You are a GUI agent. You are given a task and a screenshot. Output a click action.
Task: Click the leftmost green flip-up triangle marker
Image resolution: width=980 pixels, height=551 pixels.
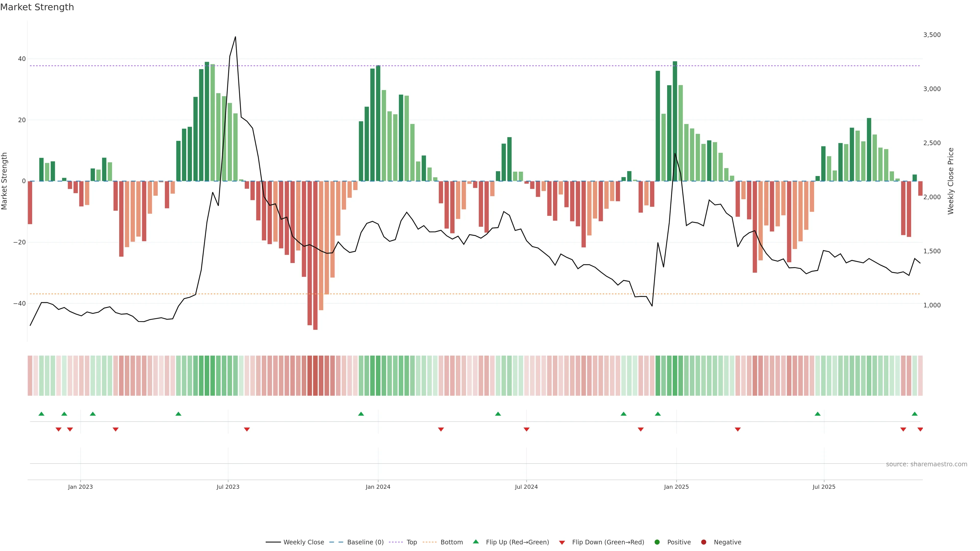[41, 414]
